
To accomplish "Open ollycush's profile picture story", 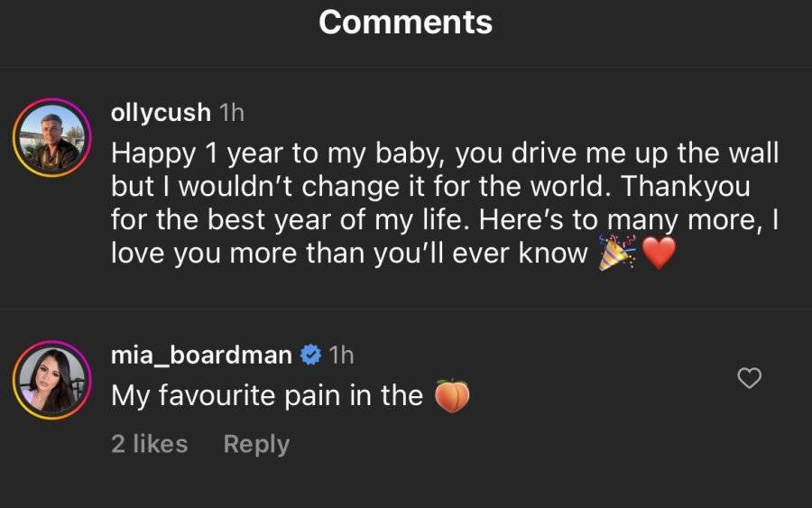I will point(51,138).
